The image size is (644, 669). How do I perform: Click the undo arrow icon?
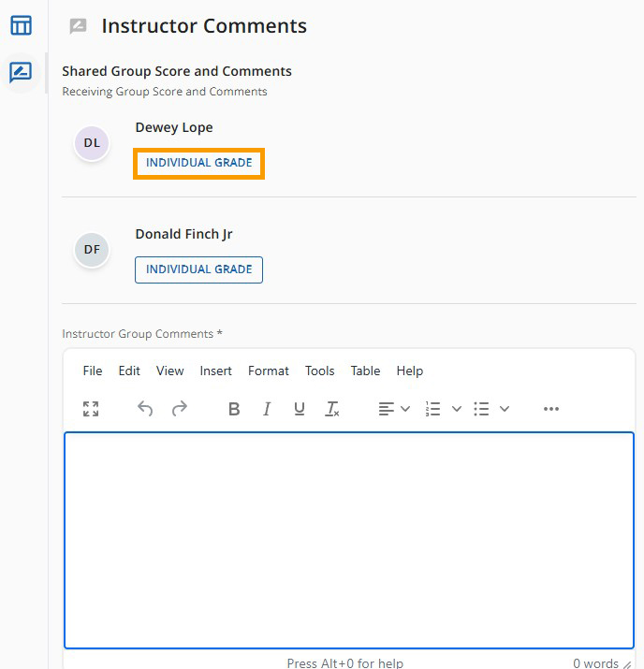click(145, 409)
